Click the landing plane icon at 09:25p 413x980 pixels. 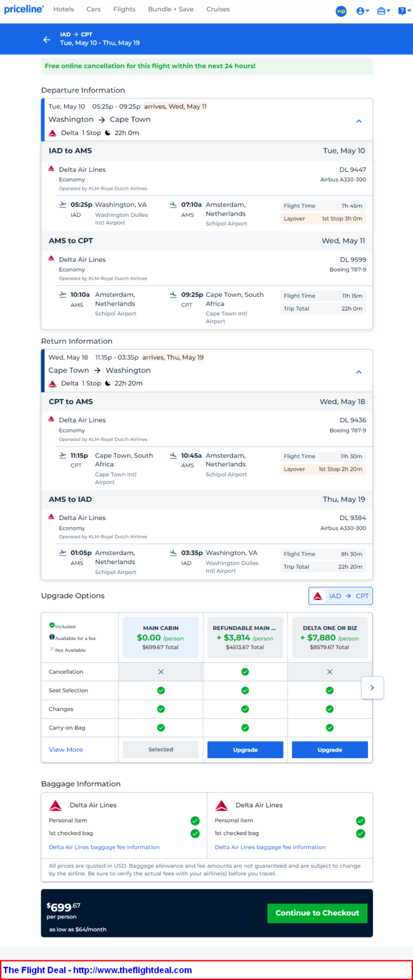(x=173, y=294)
